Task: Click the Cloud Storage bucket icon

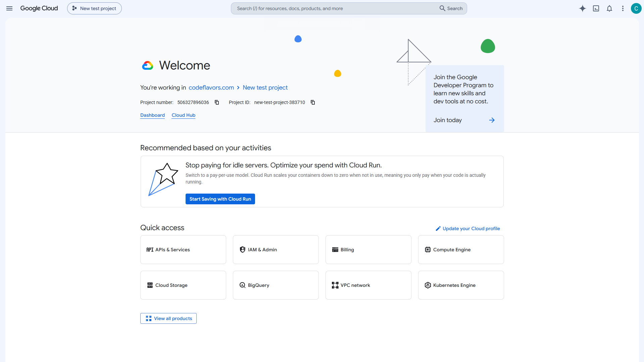Action: [150, 285]
